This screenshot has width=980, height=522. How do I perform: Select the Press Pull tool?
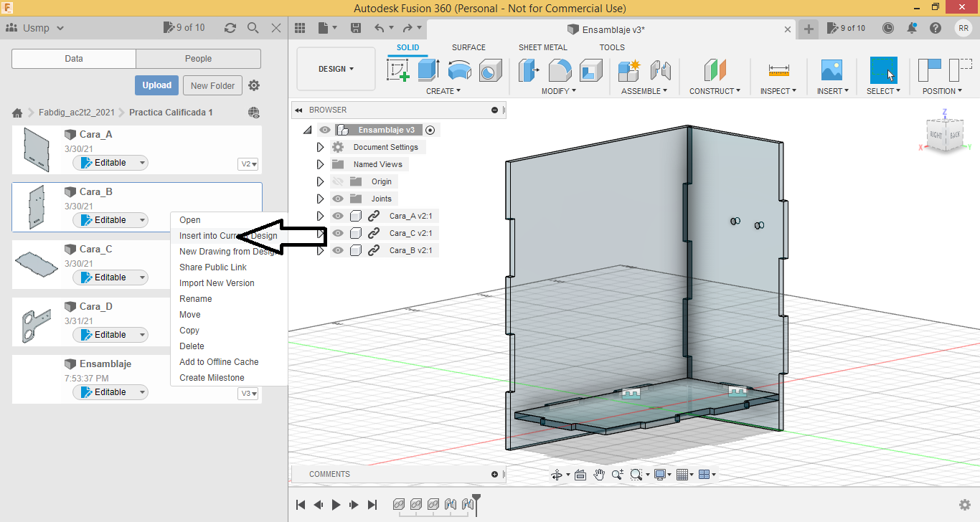click(x=529, y=71)
